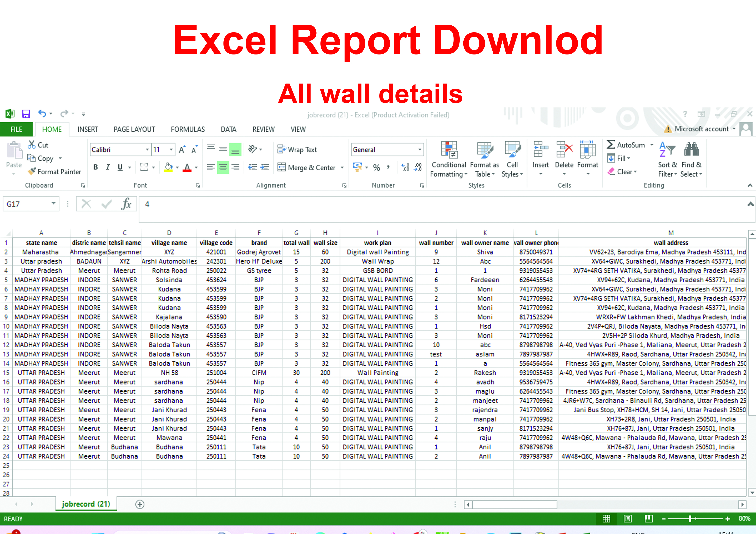Image resolution: width=756 pixels, height=534 pixels.
Task: Select the jobrecord (21) sheet tab
Action: [x=86, y=504]
